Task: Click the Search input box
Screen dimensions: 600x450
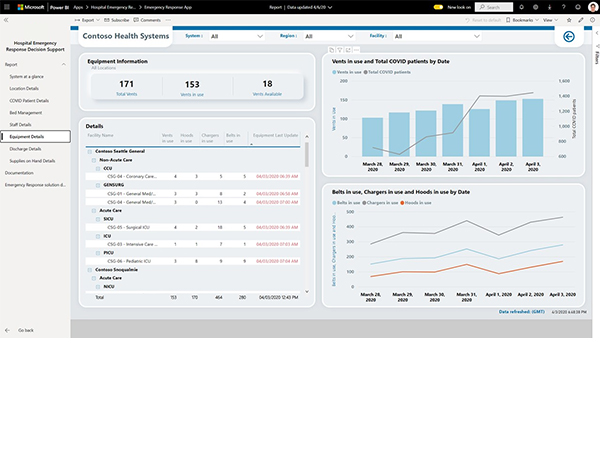Action: [494, 7]
